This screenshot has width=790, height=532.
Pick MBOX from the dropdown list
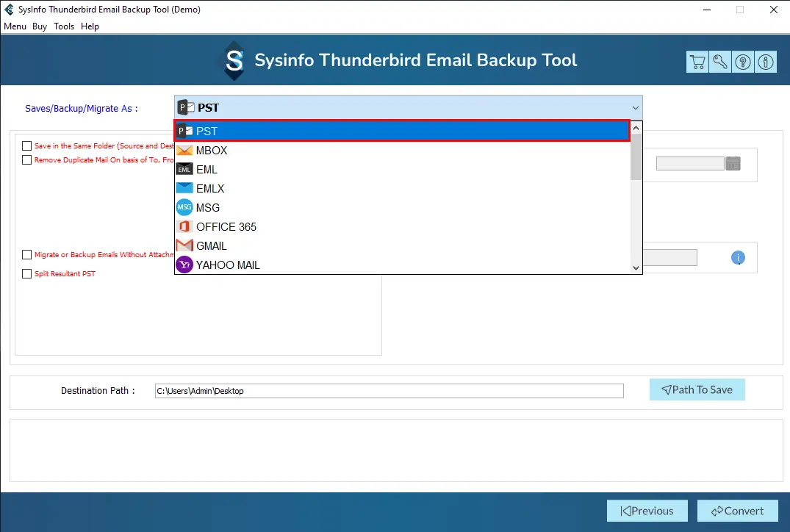click(211, 151)
